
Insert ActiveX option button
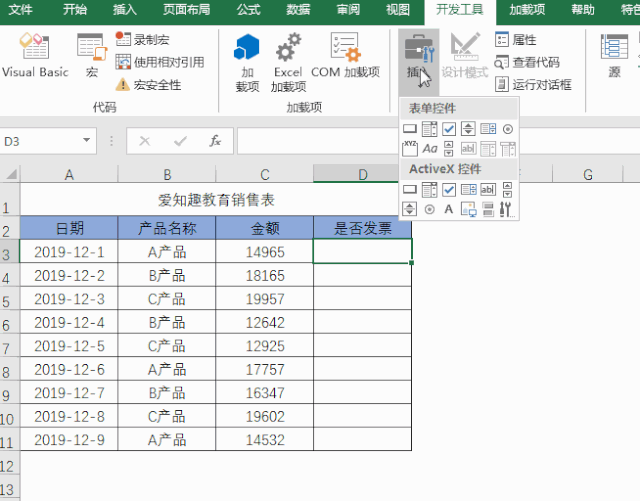click(429, 209)
